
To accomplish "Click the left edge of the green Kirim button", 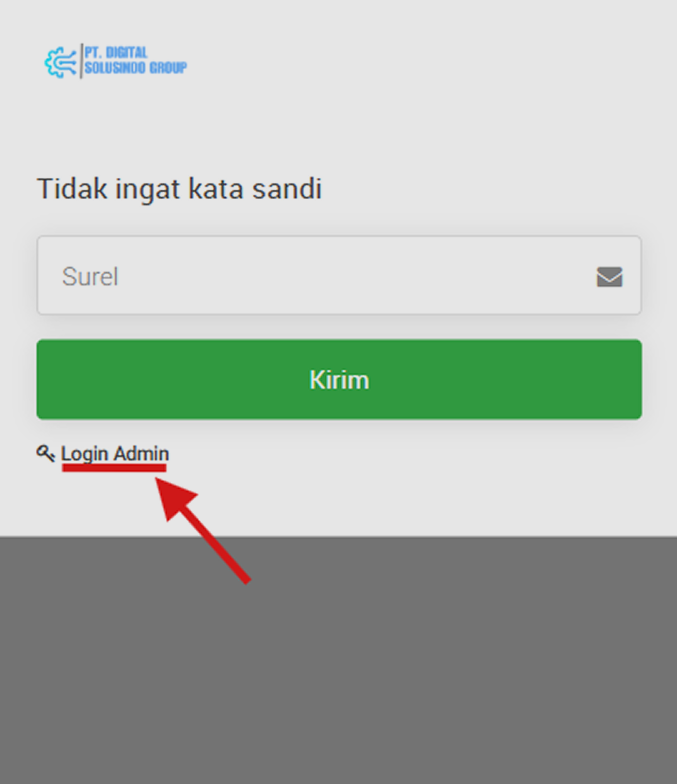I will (42, 379).
